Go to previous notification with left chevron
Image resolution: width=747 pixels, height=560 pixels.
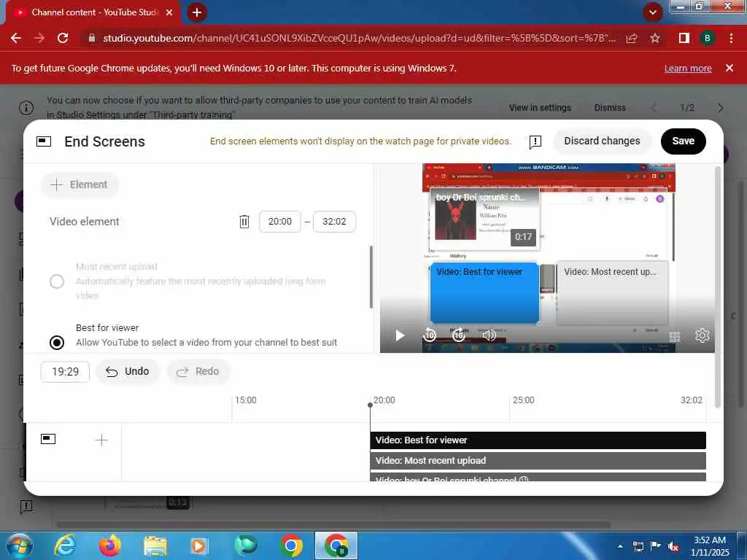coord(654,108)
